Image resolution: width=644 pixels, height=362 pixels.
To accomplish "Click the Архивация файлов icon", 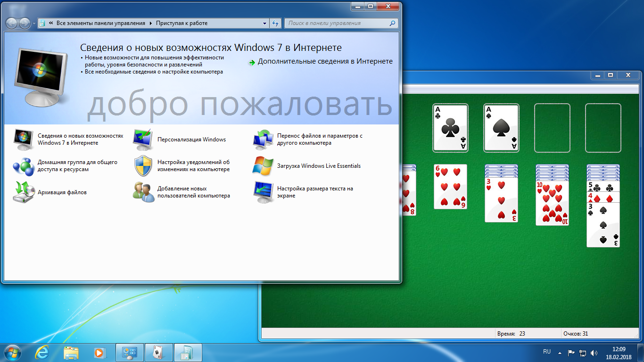I will point(24,192).
